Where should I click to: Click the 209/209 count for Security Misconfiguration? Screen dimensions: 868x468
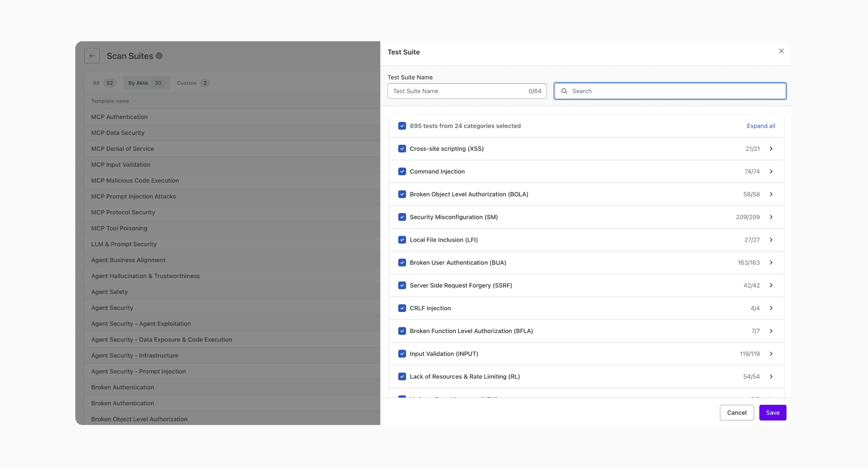pyautogui.click(x=747, y=217)
